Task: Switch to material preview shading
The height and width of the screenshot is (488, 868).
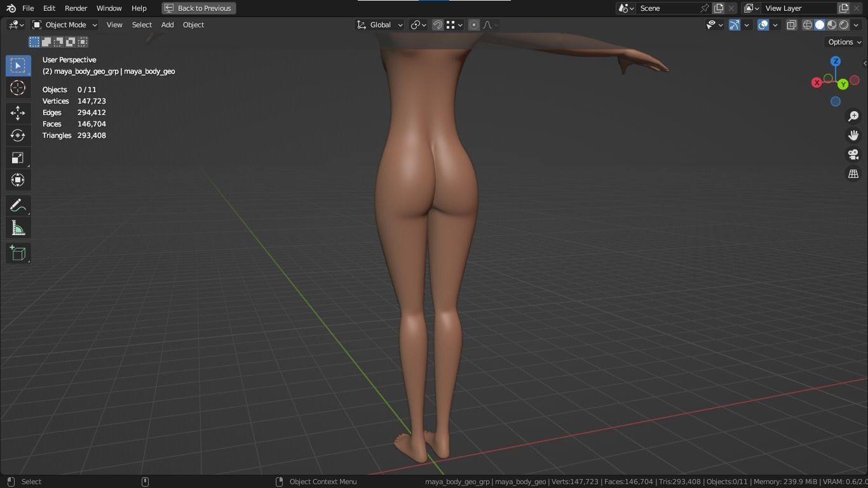Action: point(832,25)
